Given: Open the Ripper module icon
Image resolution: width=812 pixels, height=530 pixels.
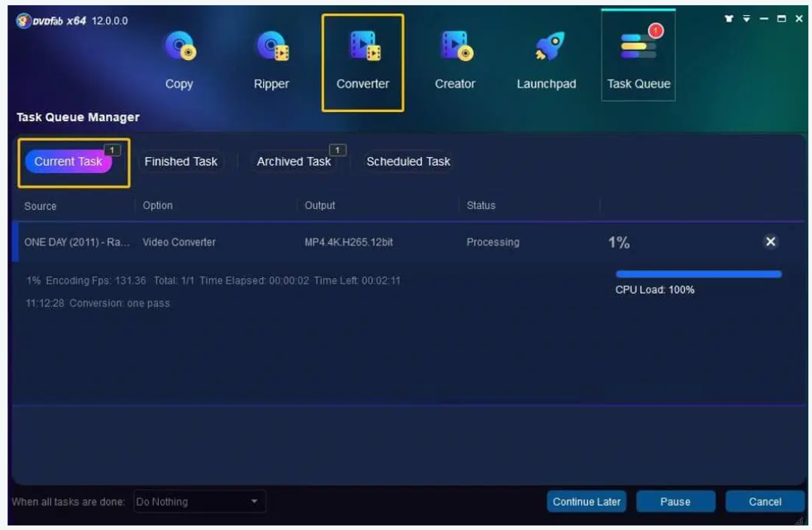Looking at the screenshot, I should (x=271, y=49).
